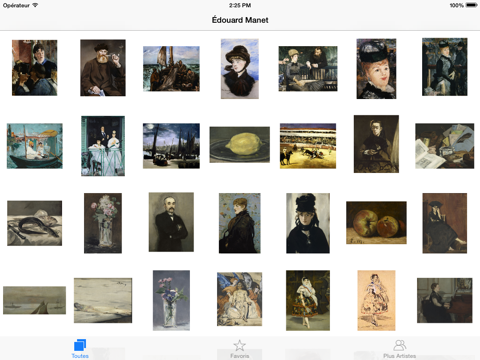Viewport: 480px width, 360px height.
Task: Open the woman at piano painting
Action: [445, 300]
